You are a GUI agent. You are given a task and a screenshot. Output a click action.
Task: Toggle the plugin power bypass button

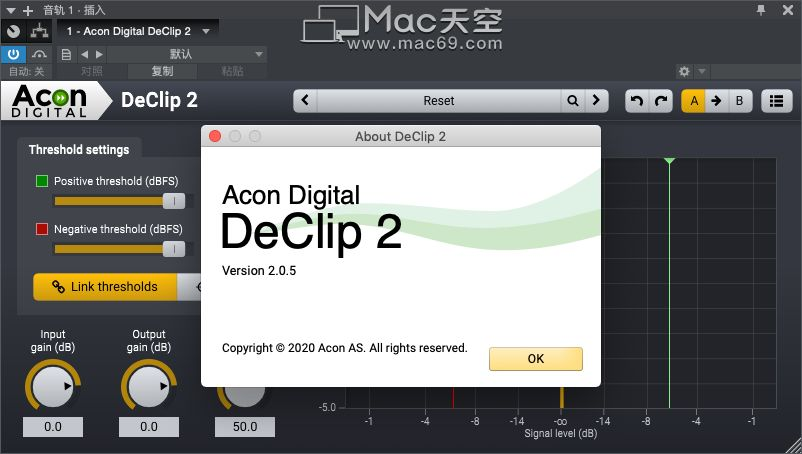(13, 54)
